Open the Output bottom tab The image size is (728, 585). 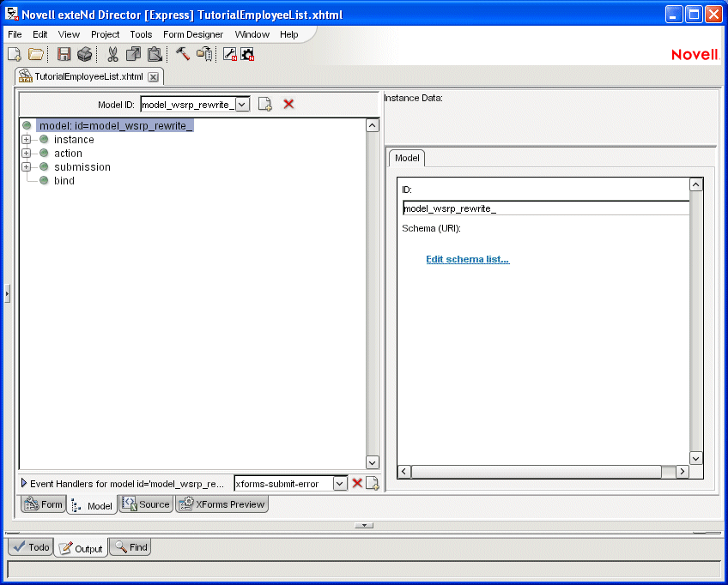[81, 548]
